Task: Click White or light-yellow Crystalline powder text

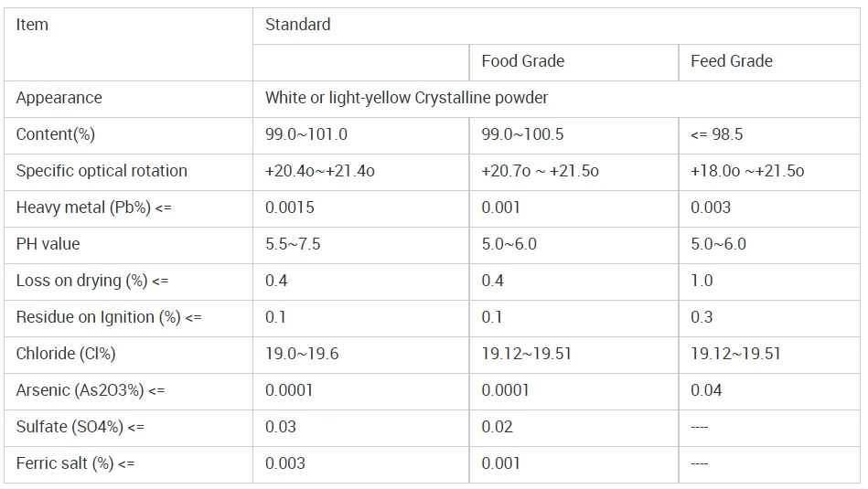Action: coord(406,98)
